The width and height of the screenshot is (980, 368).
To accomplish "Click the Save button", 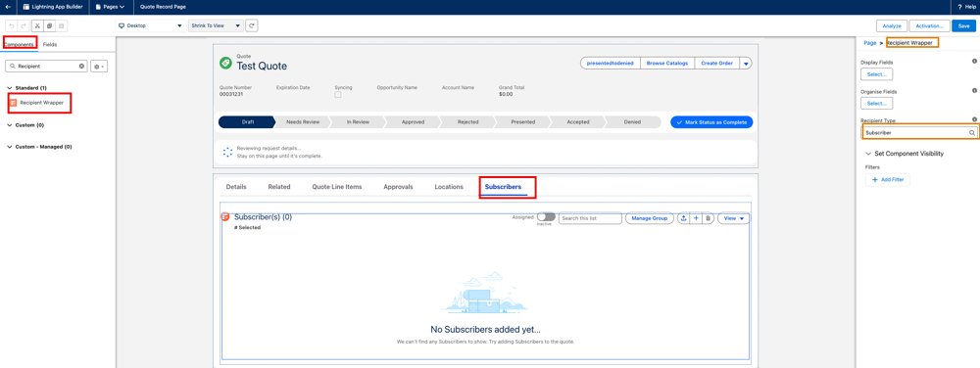I will pos(963,25).
